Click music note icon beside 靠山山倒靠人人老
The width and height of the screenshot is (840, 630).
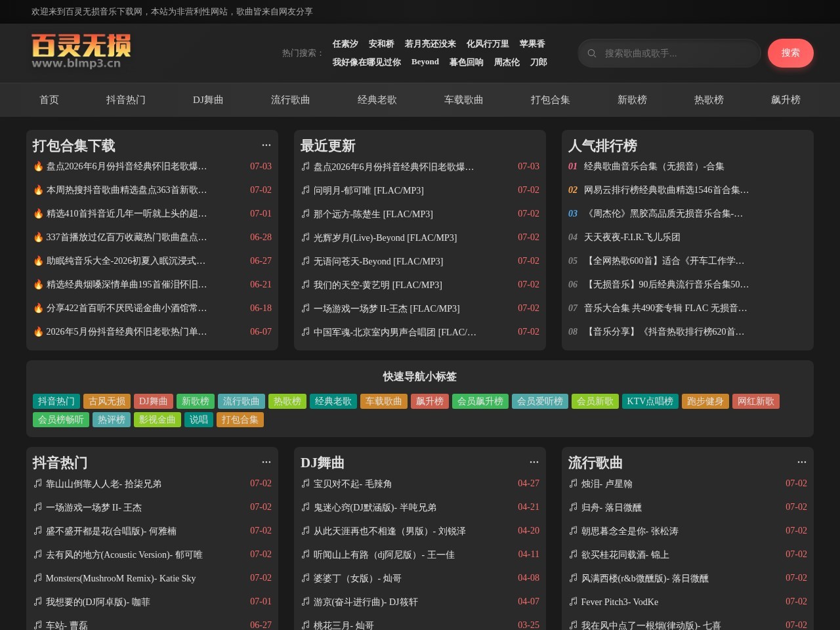pyautogui.click(x=37, y=483)
